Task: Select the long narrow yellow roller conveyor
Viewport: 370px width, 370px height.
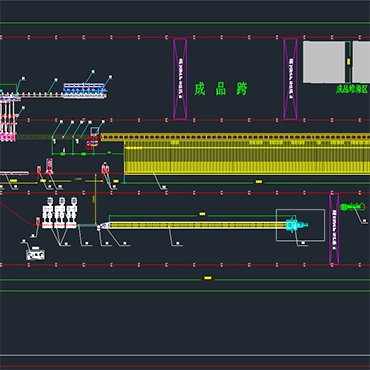Action: pyautogui.click(x=197, y=225)
